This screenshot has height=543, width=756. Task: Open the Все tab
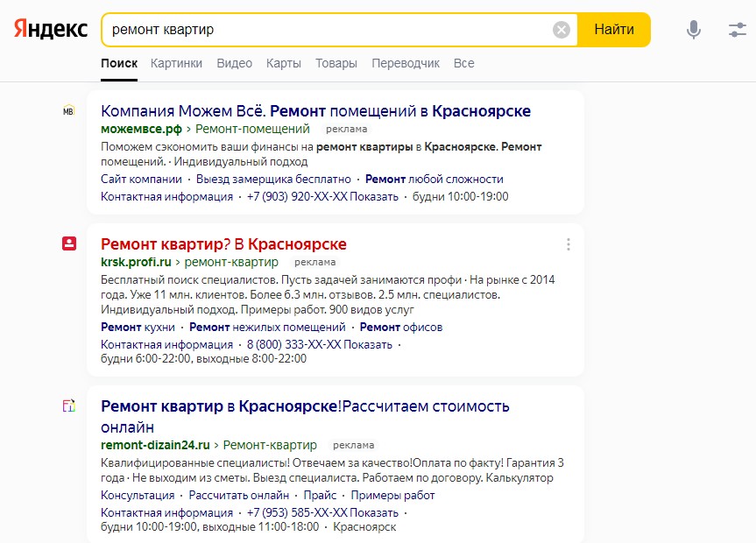(463, 63)
